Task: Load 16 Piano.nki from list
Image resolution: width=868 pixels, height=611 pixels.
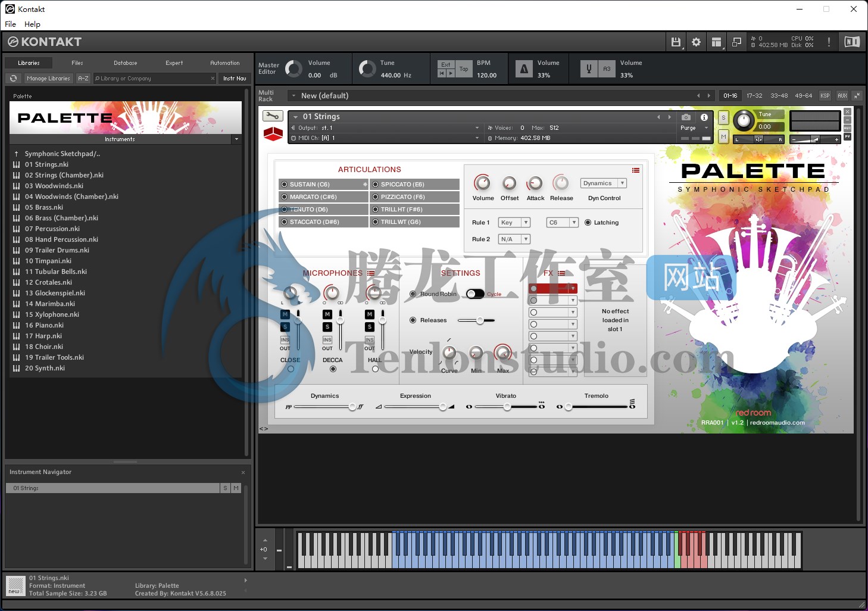Action: point(44,325)
